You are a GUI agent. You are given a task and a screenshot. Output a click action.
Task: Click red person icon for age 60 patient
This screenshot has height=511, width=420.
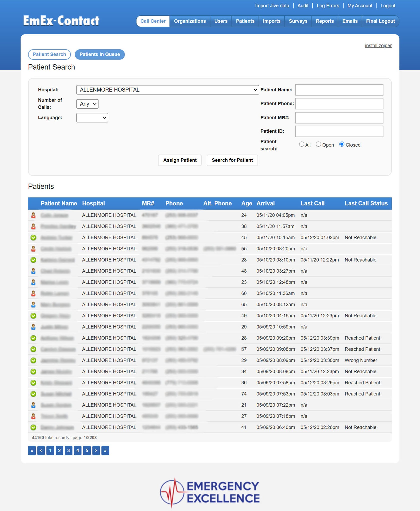click(x=33, y=293)
